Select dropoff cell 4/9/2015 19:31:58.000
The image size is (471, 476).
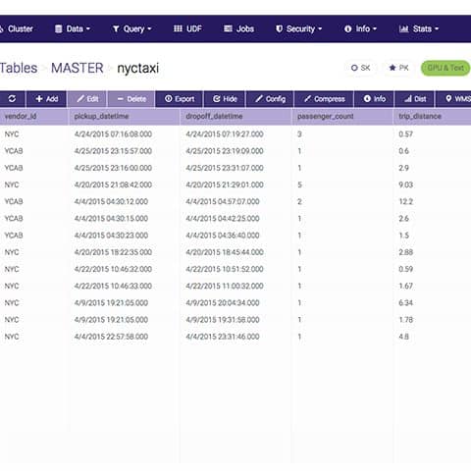pos(223,320)
